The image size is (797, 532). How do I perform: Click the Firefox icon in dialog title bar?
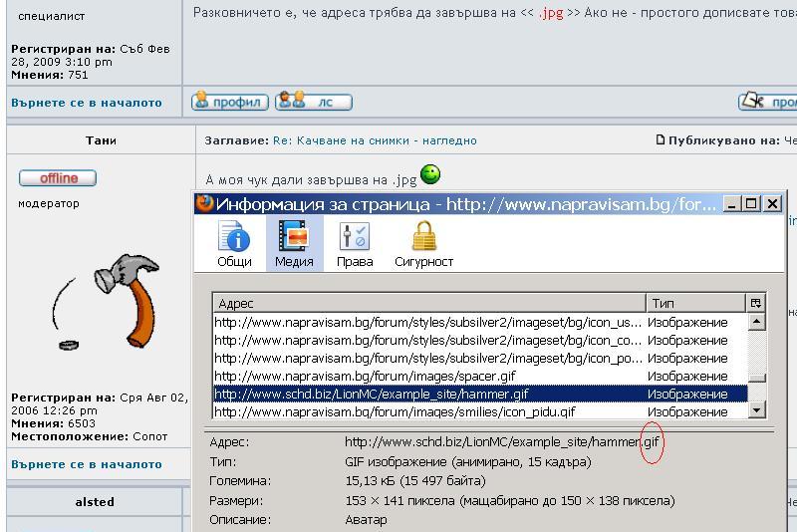[204, 204]
